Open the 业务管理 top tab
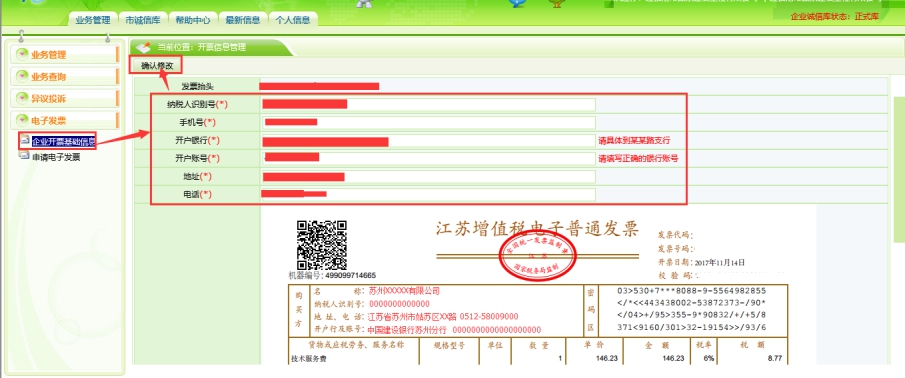This screenshot has height=378, width=905. [x=93, y=19]
